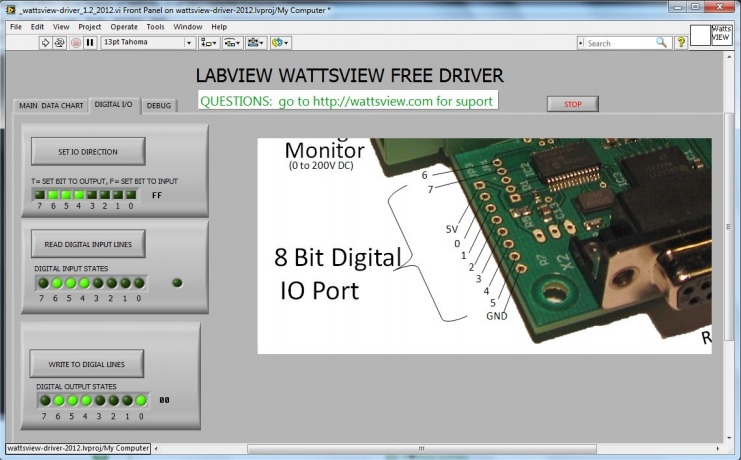Click the DIGITAL OUTPUT STATES label
This screenshot has height=460, width=741.
76,387
